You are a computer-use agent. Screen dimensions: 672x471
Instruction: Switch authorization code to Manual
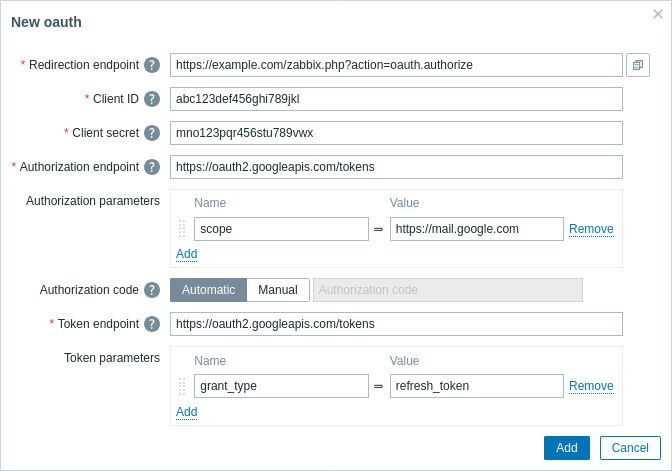click(277, 290)
